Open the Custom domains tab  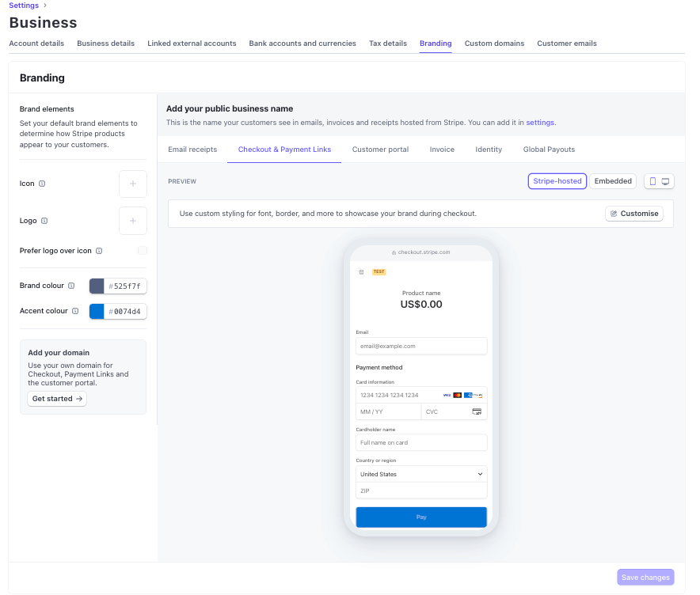(x=494, y=44)
